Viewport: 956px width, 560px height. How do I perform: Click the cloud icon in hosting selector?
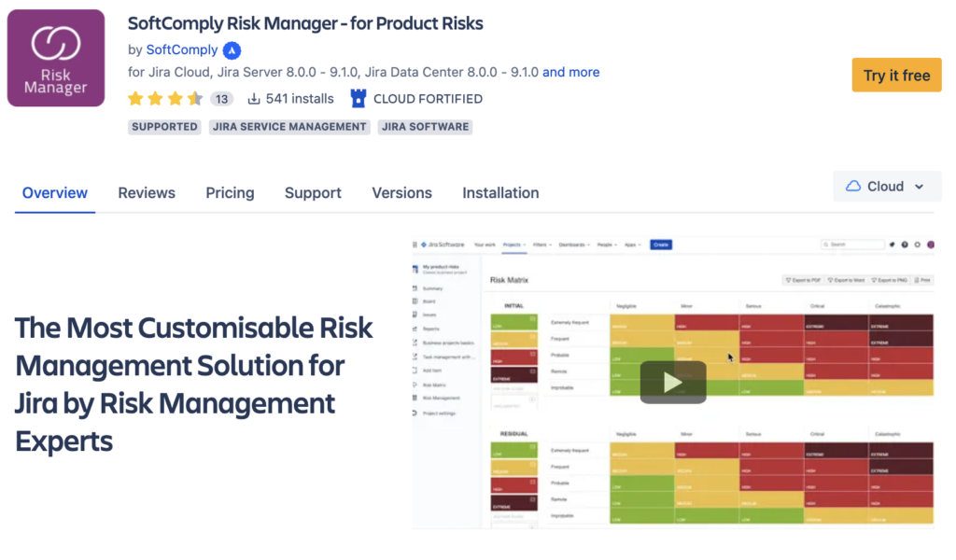(853, 187)
